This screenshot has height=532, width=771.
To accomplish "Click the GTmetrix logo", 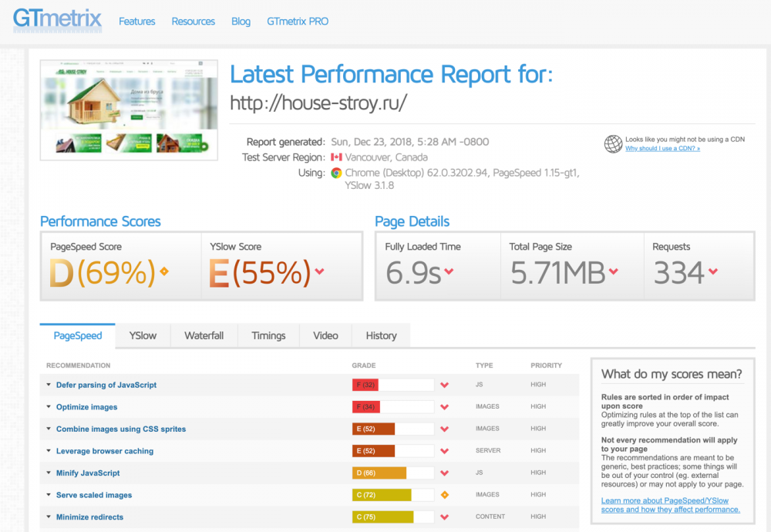I will click(58, 20).
